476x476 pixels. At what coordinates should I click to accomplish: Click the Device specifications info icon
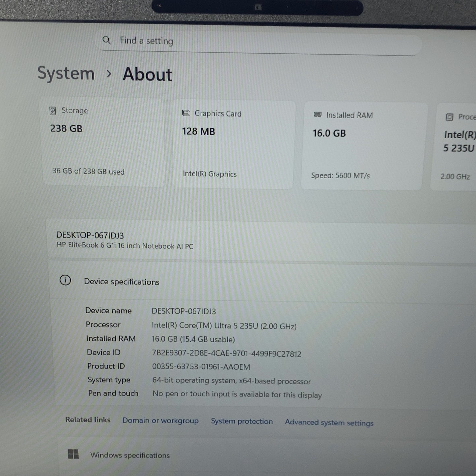point(65,280)
